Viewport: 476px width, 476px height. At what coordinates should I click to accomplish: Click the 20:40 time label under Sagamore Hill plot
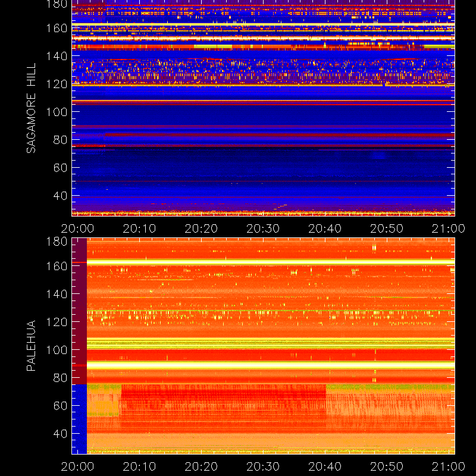[325, 228]
